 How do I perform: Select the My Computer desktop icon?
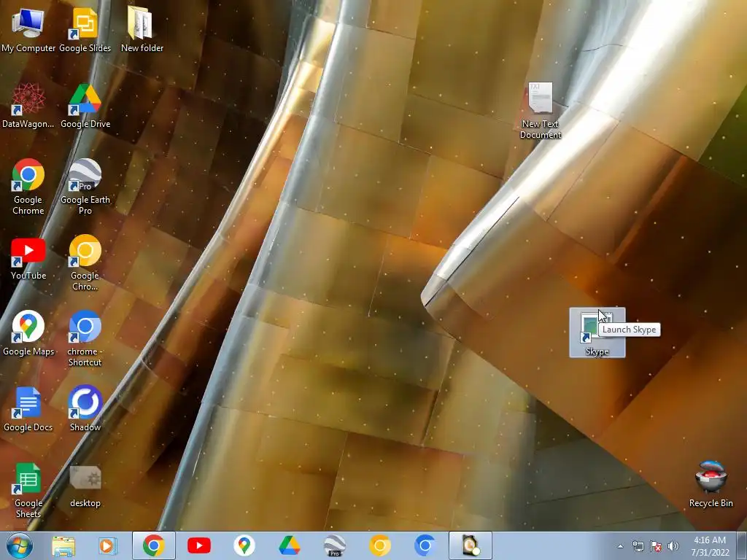[28, 29]
